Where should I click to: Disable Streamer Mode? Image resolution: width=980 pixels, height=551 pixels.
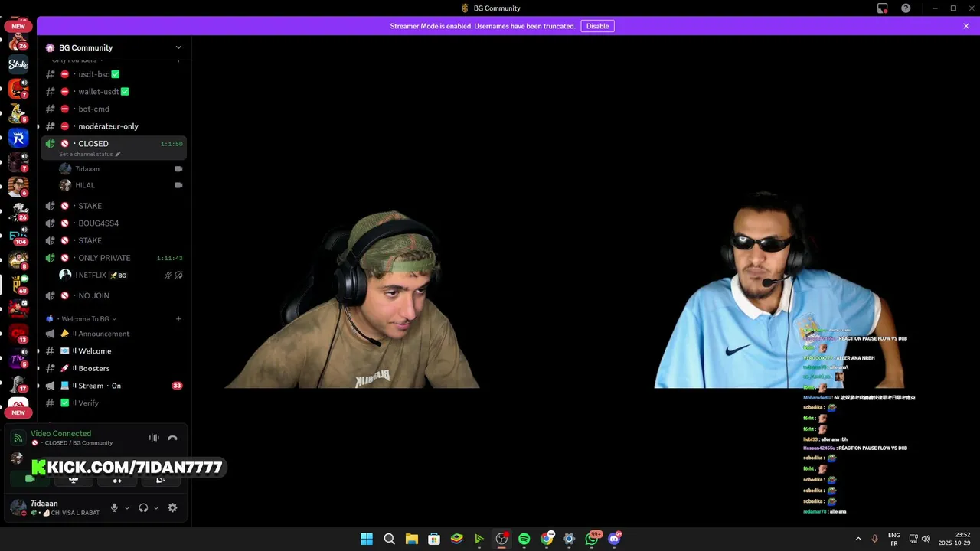pos(597,26)
